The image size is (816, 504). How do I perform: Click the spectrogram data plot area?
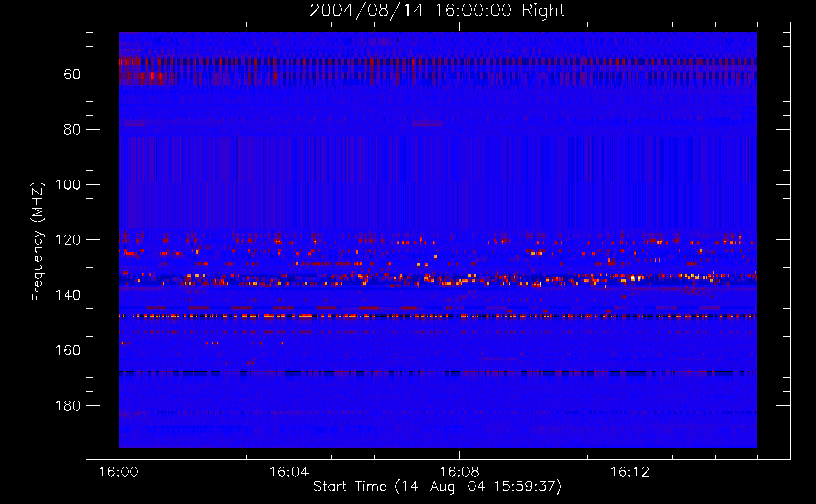[438, 240]
